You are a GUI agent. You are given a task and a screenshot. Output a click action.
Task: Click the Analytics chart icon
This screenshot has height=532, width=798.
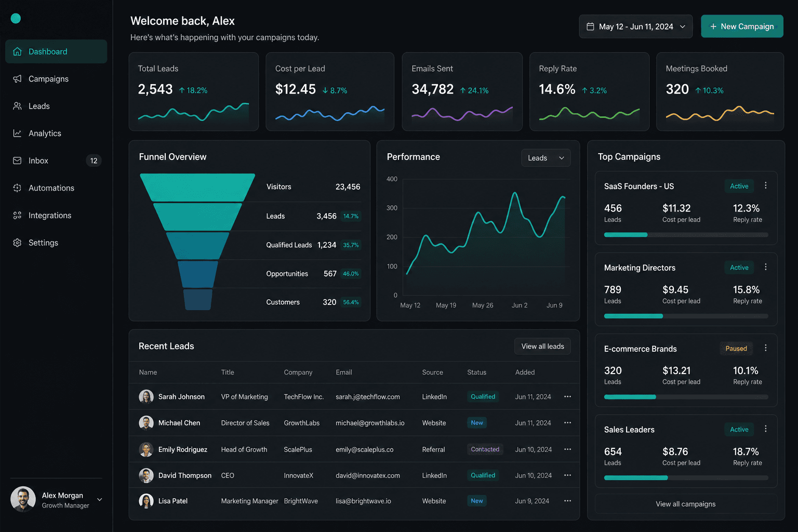click(17, 134)
